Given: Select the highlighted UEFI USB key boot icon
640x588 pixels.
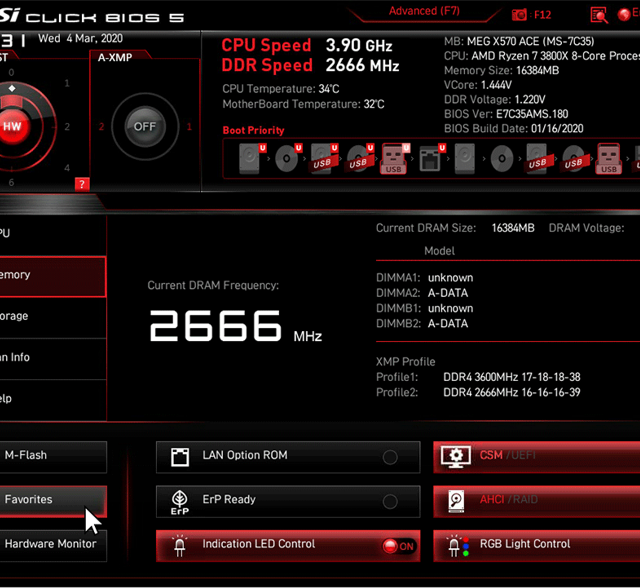Looking at the screenshot, I should (x=395, y=159).
